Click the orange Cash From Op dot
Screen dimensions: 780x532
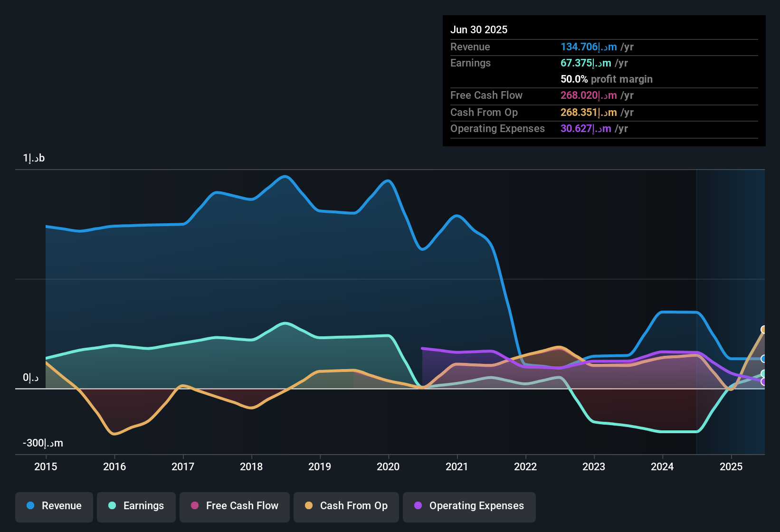tap(309, 506)
